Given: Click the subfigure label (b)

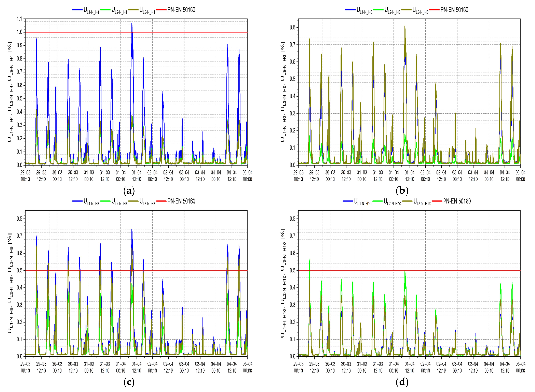Looking at the screenshot, I should point(402,191).
